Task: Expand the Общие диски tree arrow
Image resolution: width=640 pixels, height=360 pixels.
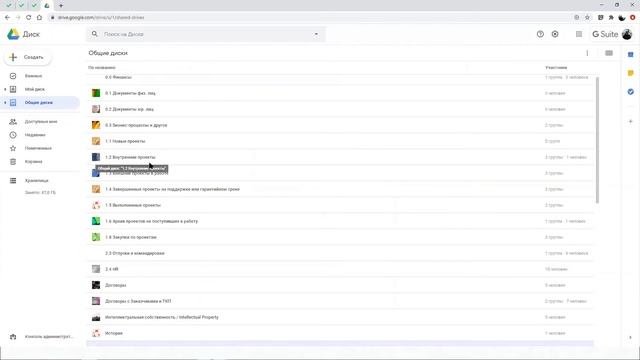Action: (x=5, y=102)
